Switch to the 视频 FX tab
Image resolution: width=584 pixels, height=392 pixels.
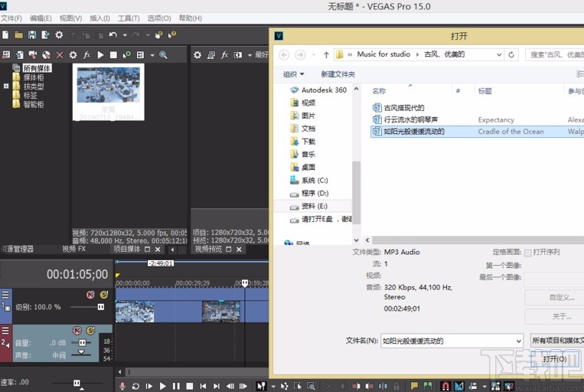tap(73, 249)
